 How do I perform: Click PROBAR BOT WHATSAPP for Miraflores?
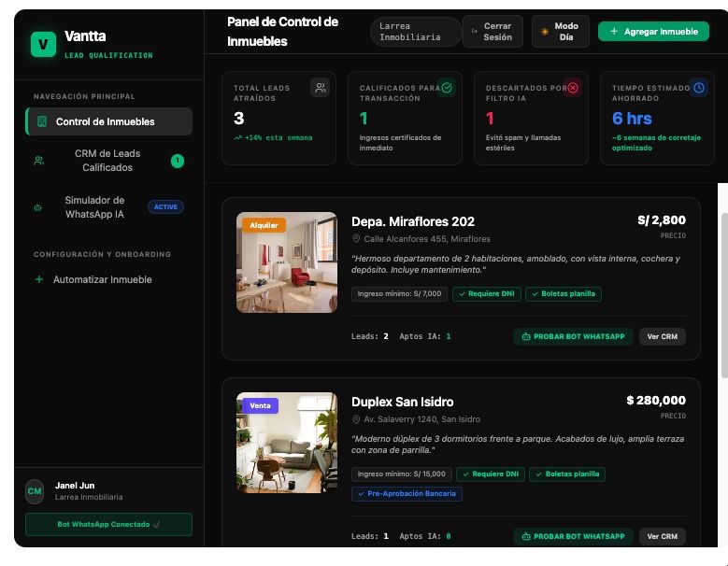[x=574, y=337]
